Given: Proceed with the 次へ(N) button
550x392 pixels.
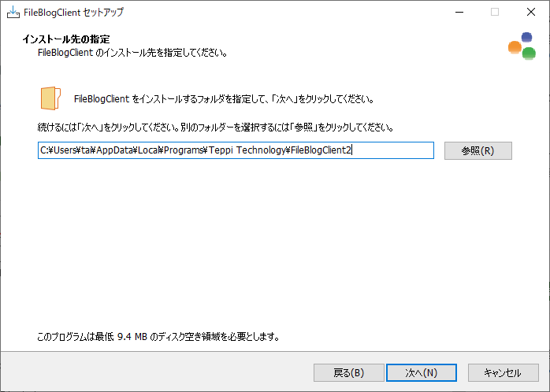Looking at the screenshot, I should 421,372.
